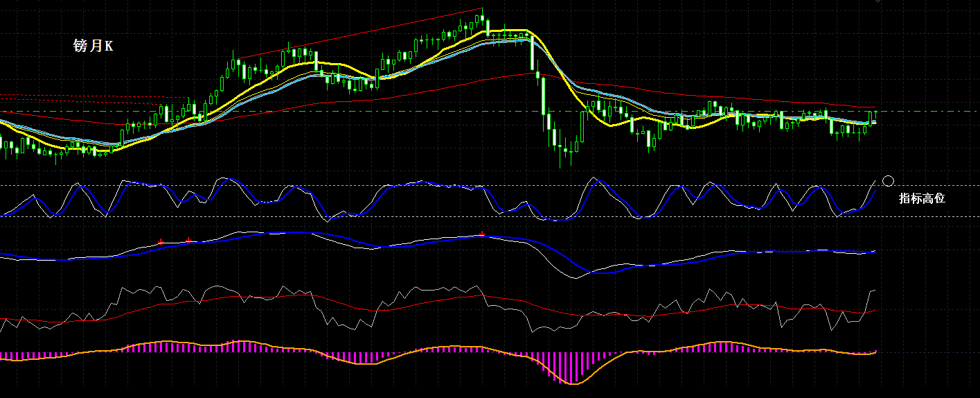980x398 pixels.
Task: Click the white circle marker beside 指标高位
Action: click(889, 181)
